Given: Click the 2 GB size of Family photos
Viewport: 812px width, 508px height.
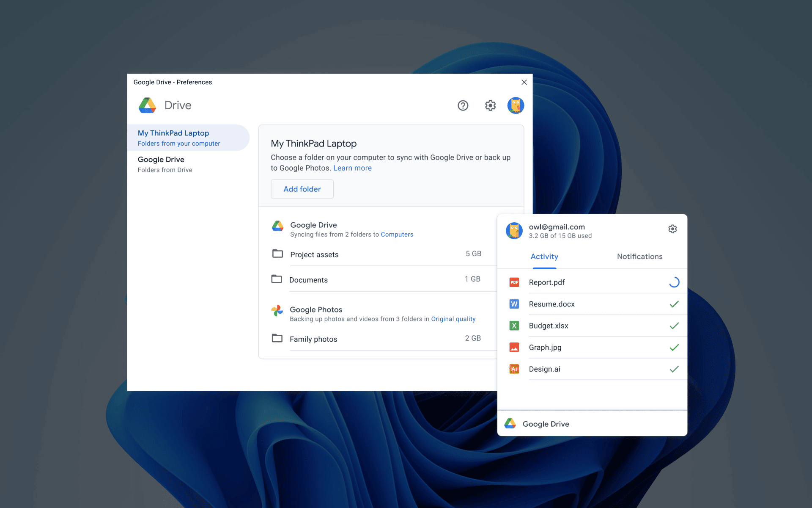Looking at the screenshot, I should 473,338.
